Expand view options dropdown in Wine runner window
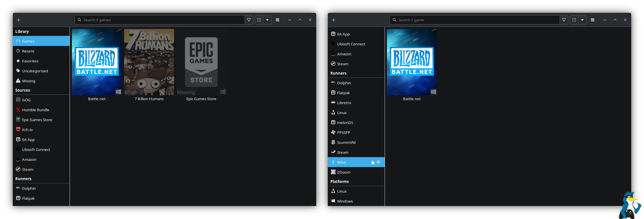The height and width of the screenshot is (219, 644). click(582, 20)
